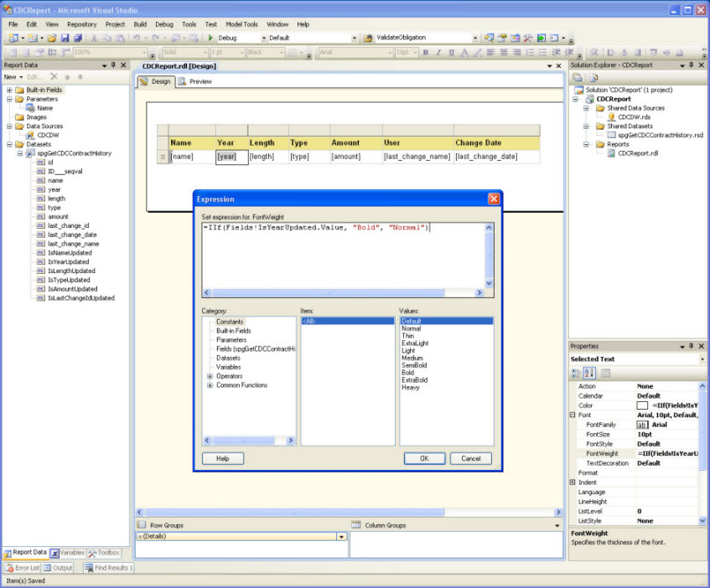Toggle auto-hide on the Solution Explorer
710x588 pixels.
(x=692, y=64)
